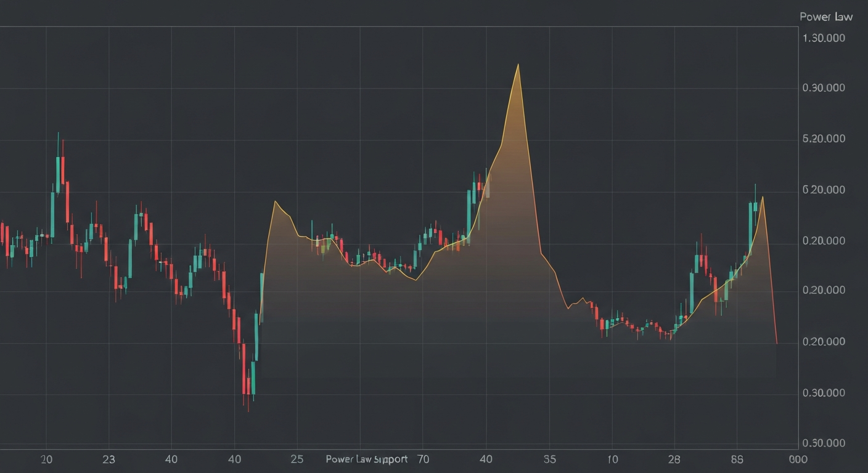The height and width of the screenshot is (473, 868).
Task: Select the 10 time axis label
Action: click(x=612, y=459)
